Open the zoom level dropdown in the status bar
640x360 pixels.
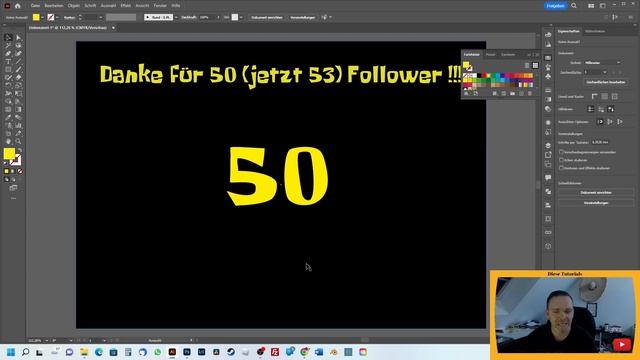[x=47, y=340]
